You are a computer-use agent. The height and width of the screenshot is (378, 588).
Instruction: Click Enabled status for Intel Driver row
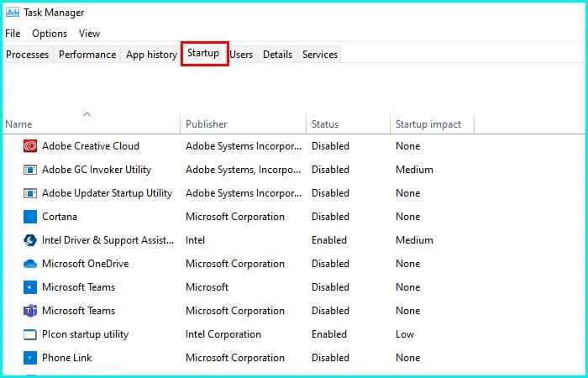point(329,240)
